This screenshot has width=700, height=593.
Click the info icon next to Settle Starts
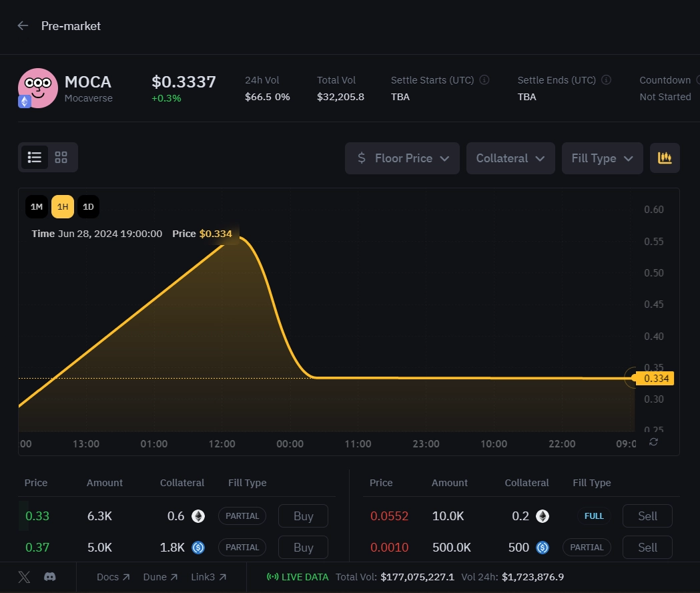pyautogui.click(x=484, y=79)
